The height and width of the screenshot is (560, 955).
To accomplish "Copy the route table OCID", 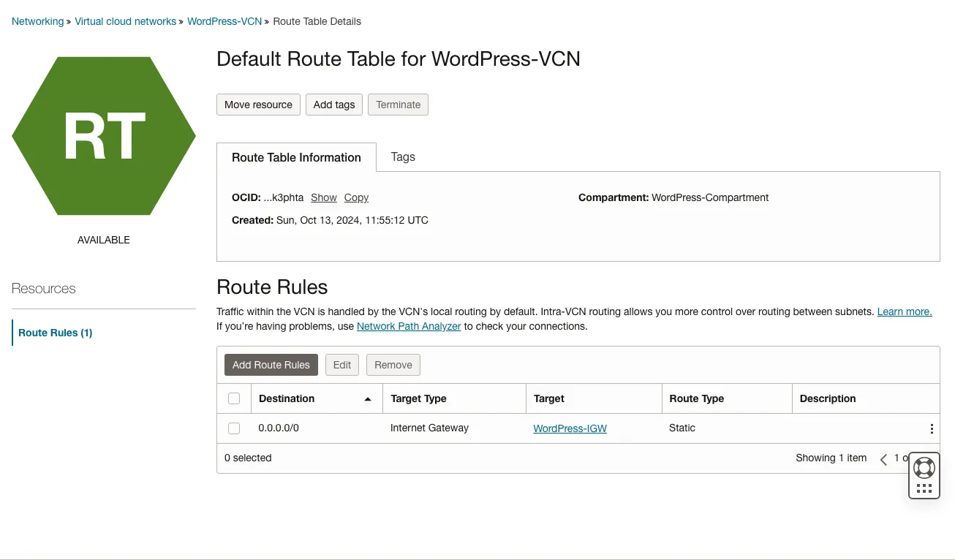I will (x=356, y=197).
